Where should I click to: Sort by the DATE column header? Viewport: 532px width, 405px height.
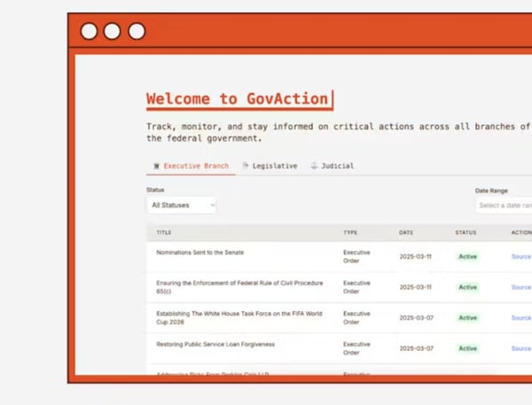point(406,233)
